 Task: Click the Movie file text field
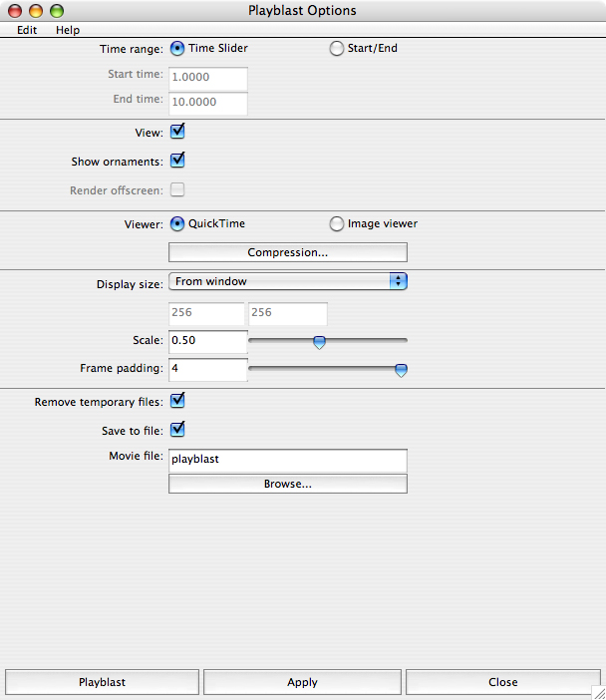tap(287, 460)
